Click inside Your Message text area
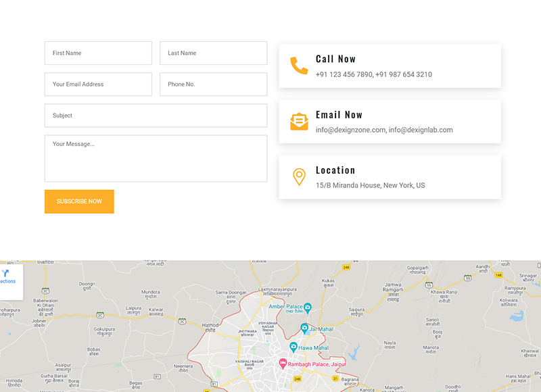The height and width of the screenshot is (392, 541). click(x=156, y=159)
